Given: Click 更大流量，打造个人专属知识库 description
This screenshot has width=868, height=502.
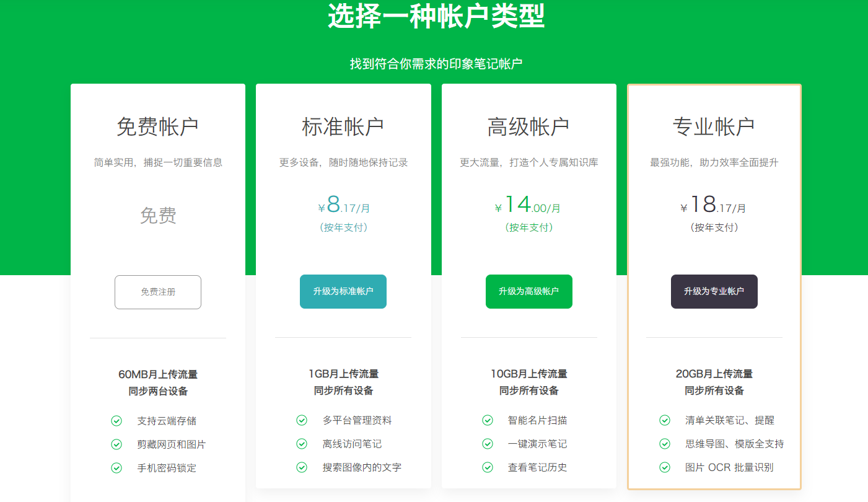Looking at the screenshot, I should (529, 162).
